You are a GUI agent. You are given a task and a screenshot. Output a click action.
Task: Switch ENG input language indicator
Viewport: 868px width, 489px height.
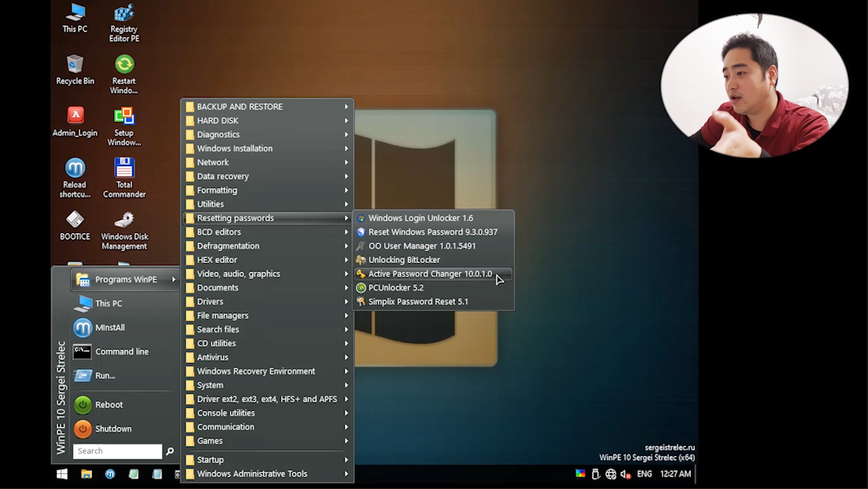(x=645, y=474)
